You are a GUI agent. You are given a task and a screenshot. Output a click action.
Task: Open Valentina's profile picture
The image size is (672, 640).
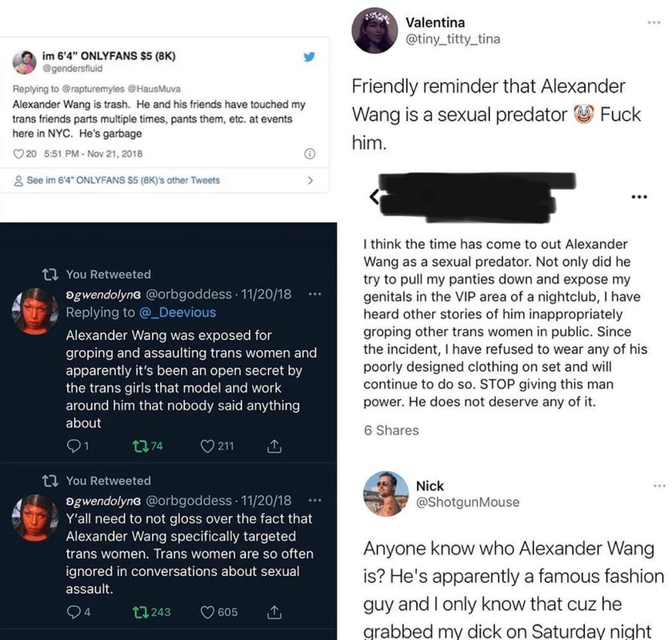click(375, 30)
